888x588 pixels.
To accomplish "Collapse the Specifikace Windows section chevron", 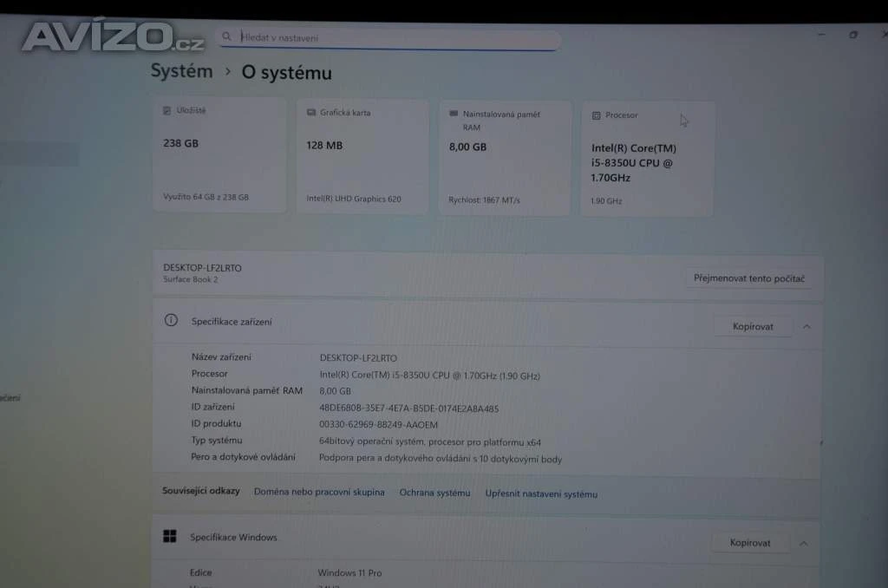I will (x=803, y=543).
